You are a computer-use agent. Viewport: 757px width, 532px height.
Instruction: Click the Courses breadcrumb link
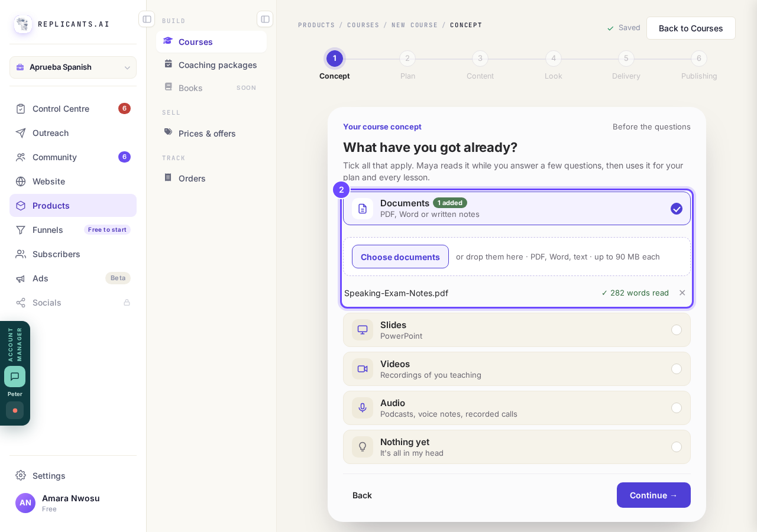click(x=363, y=25)
